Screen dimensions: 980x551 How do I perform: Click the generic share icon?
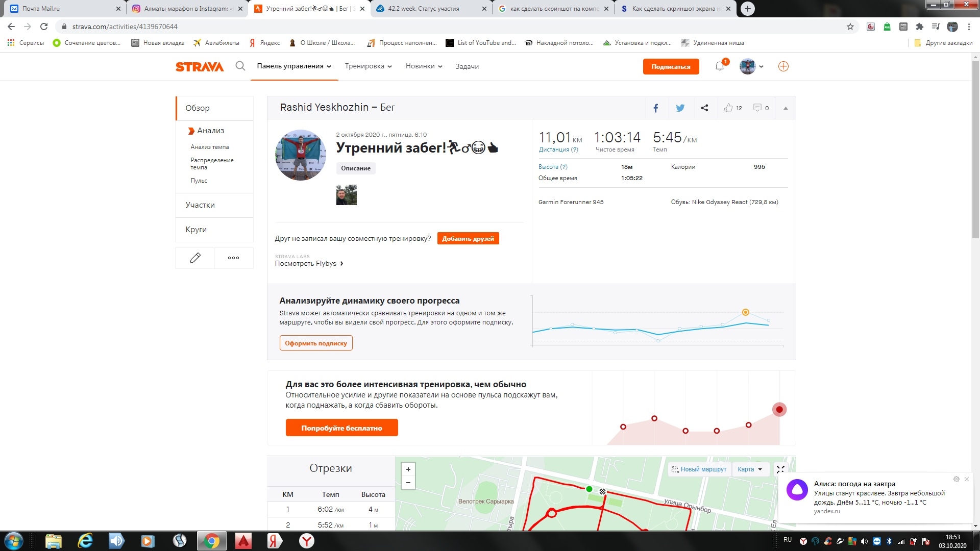tap(704, 108)
